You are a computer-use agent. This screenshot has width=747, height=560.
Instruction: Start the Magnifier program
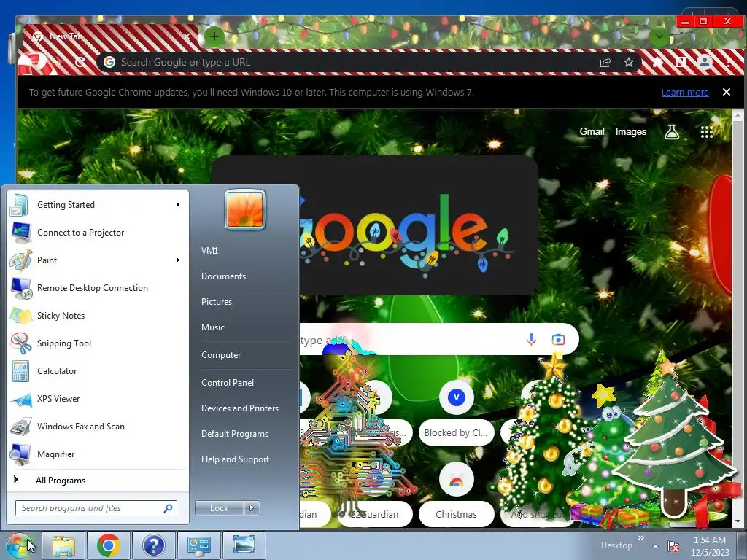coord(98,454)
